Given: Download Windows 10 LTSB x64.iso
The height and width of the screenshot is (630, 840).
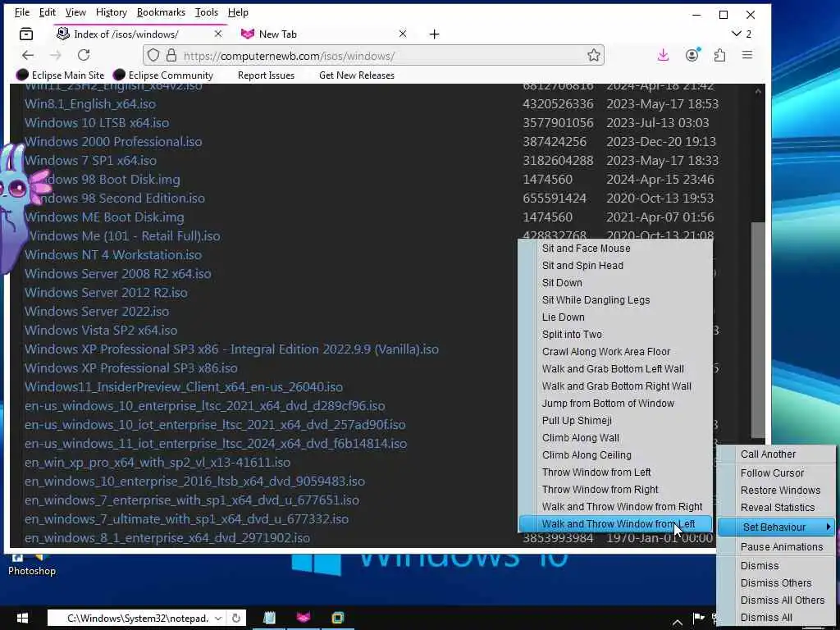Looking at the screenshot, I should point(97,123).
